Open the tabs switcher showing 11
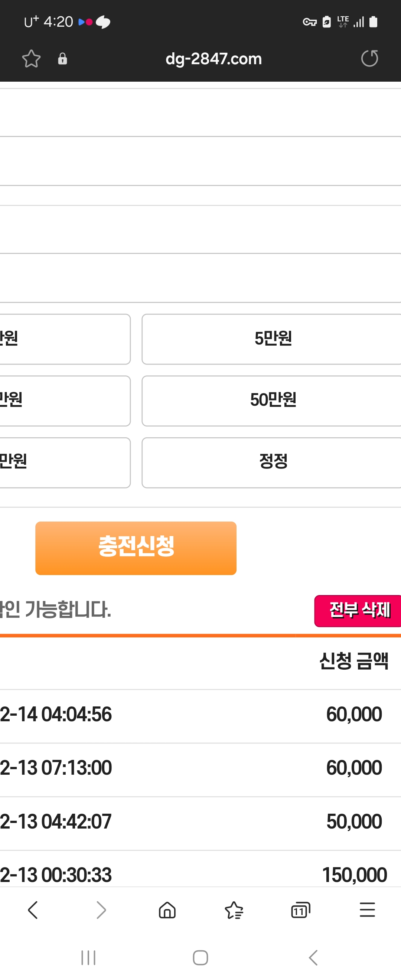The height and width of the screenshot is (980, 401). (300, 910)
